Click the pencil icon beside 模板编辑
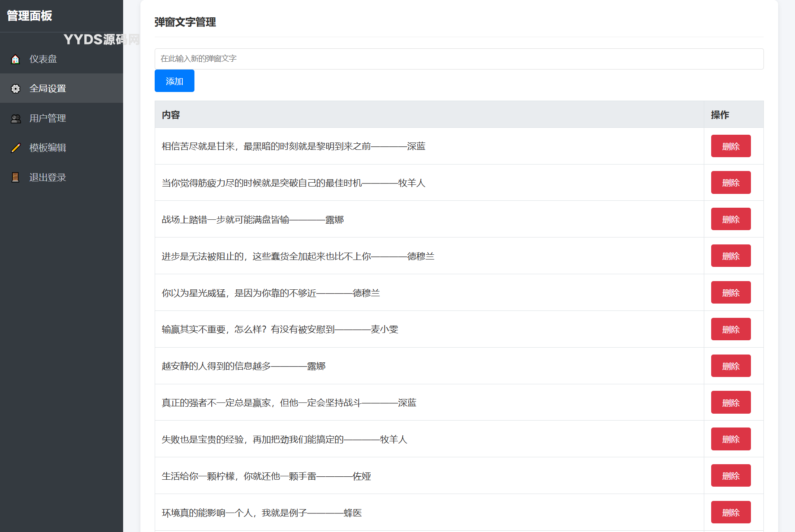 click(x=16, y=148)
